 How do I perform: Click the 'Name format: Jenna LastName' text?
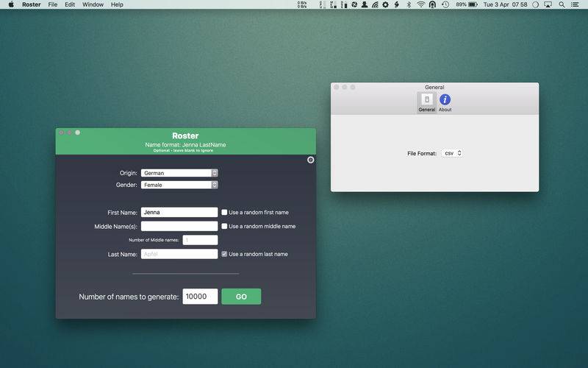tap(185, 144)
